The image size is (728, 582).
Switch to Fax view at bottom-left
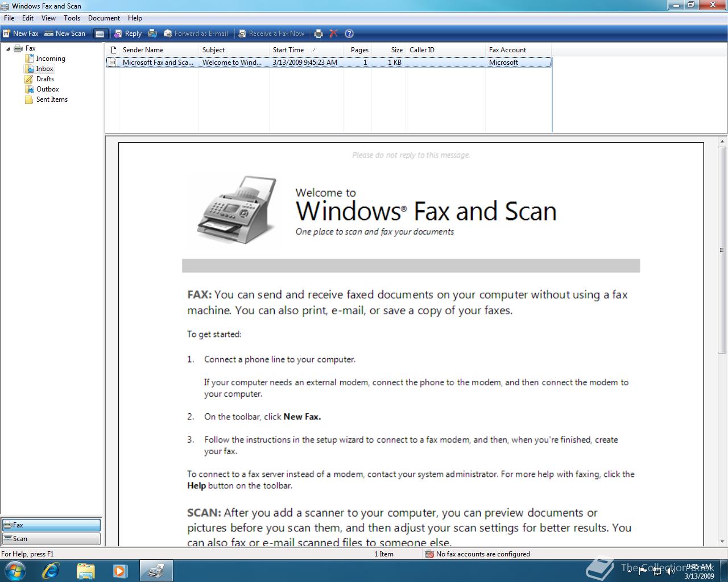coord(51,525)
